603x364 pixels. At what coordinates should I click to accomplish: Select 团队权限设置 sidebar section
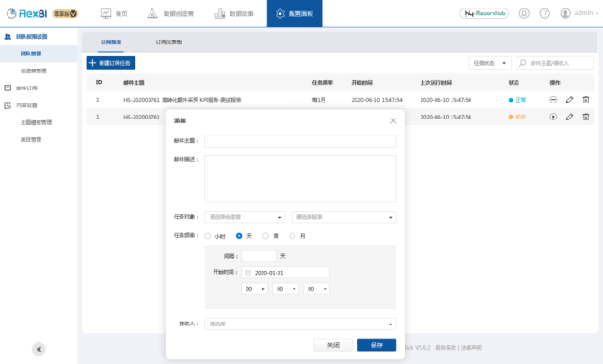tap(32, 36)
